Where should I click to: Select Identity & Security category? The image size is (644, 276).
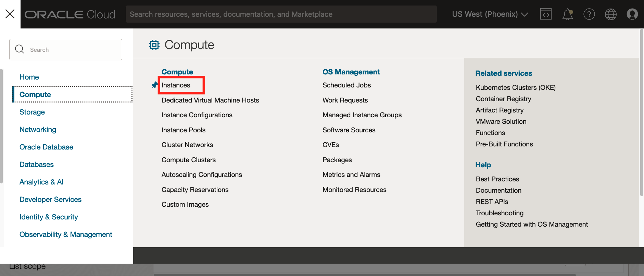pyautogui.click(x=49, y=217)
